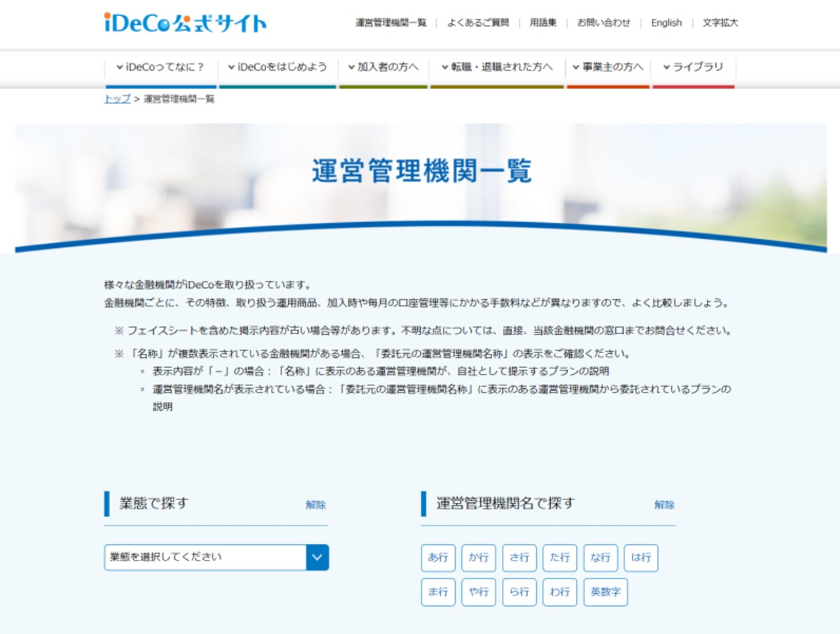Click the blue dropdown arrow of 業態 selector
The height and width of the screenshot is (634, 840).
click(317, 558)
